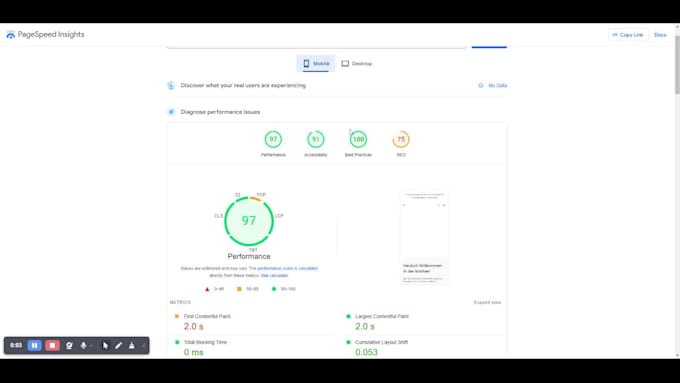Toggle the webcam icon in recorder toolbar
Image resolution: width=680 pixels, height=383 pixels.
69,345
